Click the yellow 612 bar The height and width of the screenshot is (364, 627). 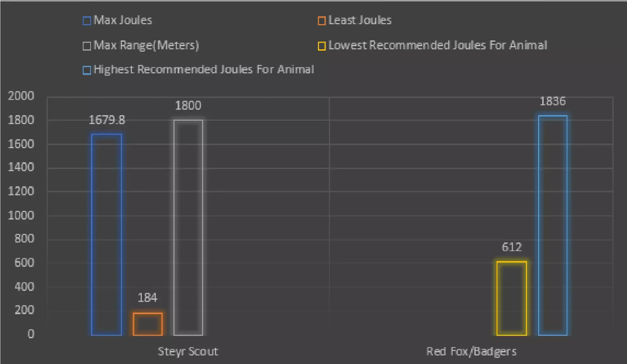tap(511, 298)
